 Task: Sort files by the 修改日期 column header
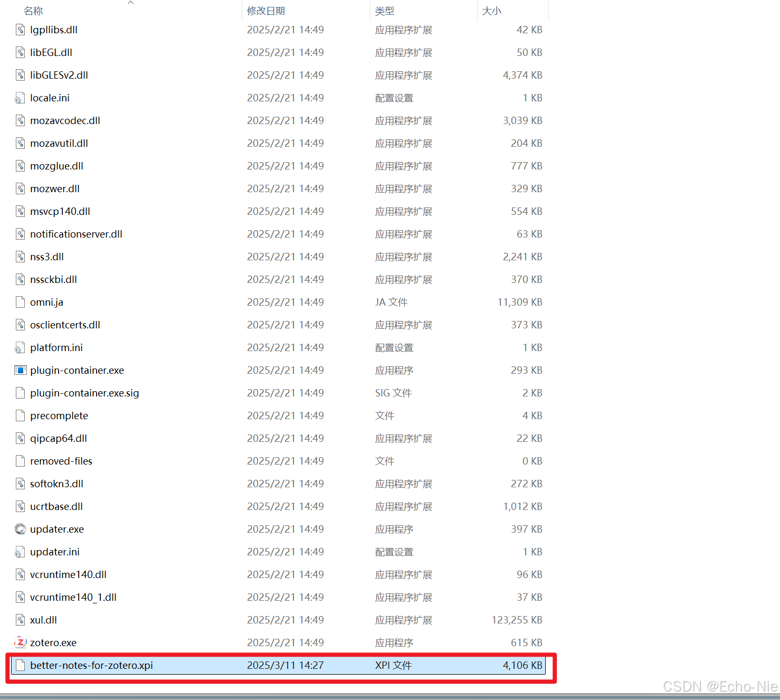pos(266,11)
